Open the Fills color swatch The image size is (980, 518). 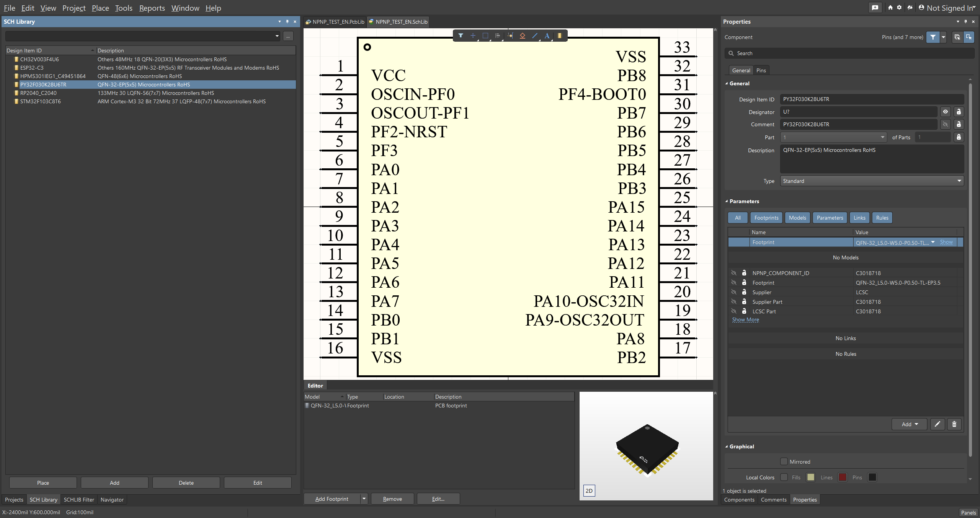810,477
